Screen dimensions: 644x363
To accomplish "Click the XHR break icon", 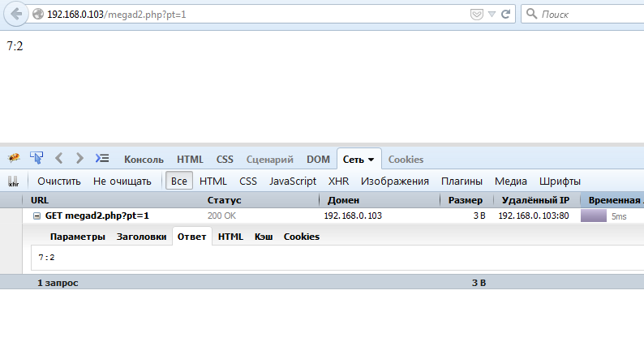I will [x=13, y=181].
